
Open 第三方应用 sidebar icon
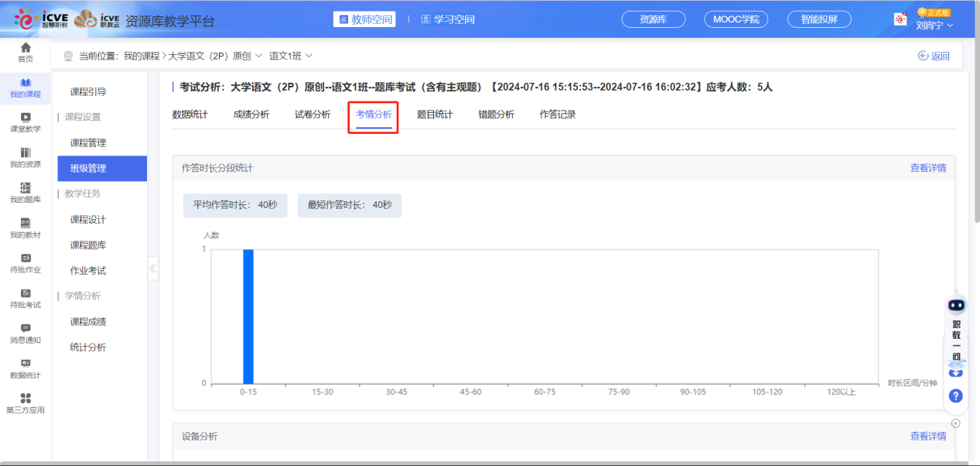[x=26, y=399]
